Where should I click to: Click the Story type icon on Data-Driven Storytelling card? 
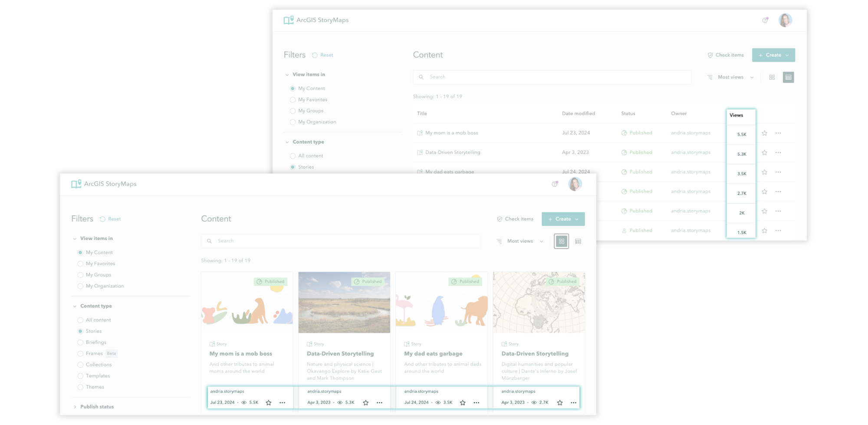pos(309,343)
